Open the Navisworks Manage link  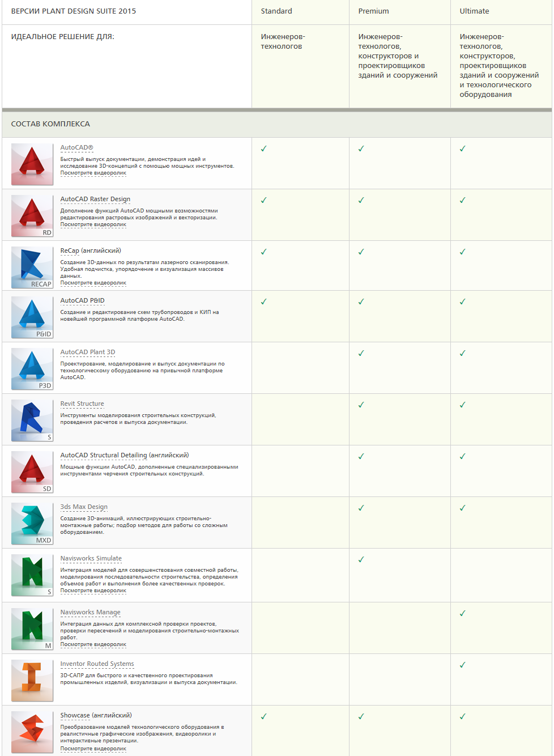click(91, 612)
